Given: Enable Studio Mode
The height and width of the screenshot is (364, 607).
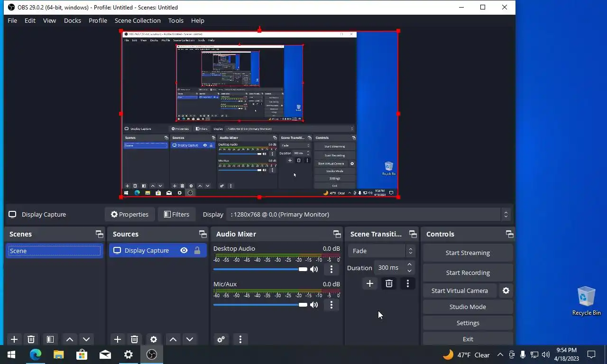Looking at the screenshot, I should (468, 307).
